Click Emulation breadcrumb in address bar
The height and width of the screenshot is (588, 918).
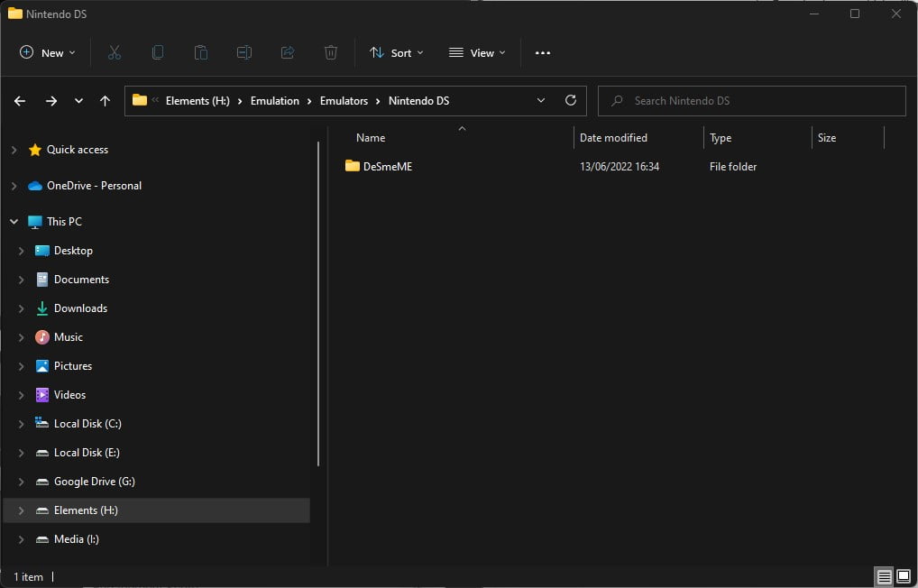point(274,101)
